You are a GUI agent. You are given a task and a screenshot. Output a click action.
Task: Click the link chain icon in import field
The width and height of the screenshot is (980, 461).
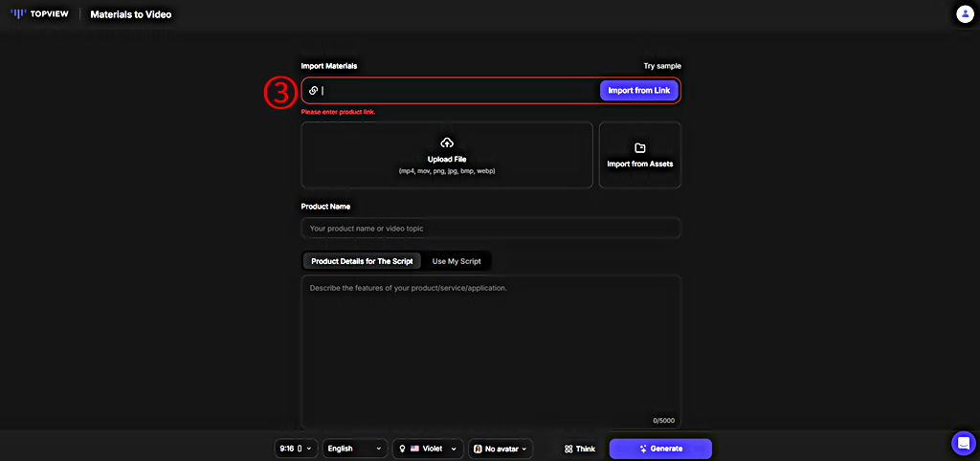coord(313,91)
